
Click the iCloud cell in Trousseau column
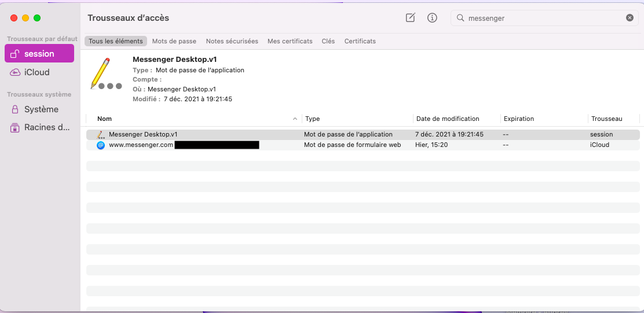click(x=599, y=145)
